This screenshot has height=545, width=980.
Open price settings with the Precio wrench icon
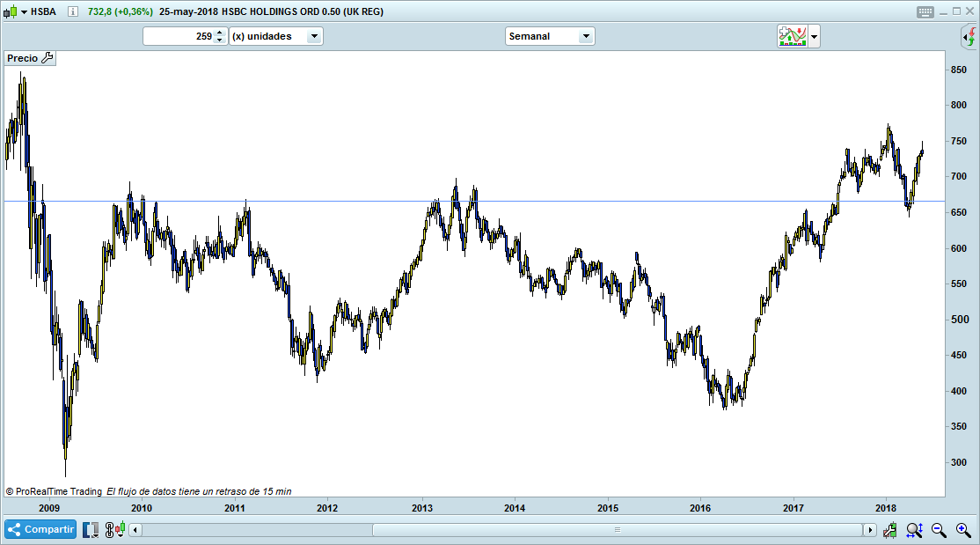pos(48,57)
